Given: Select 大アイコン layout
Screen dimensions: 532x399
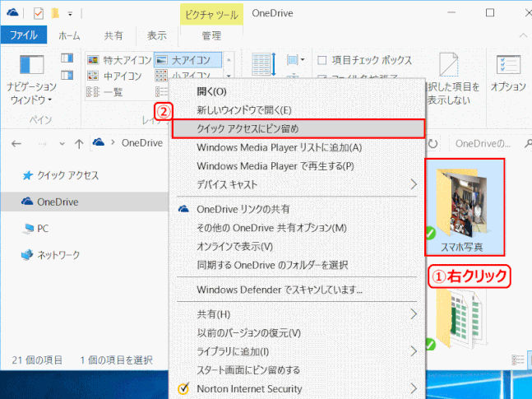Looking at the screenshot, I should point(187,60).
